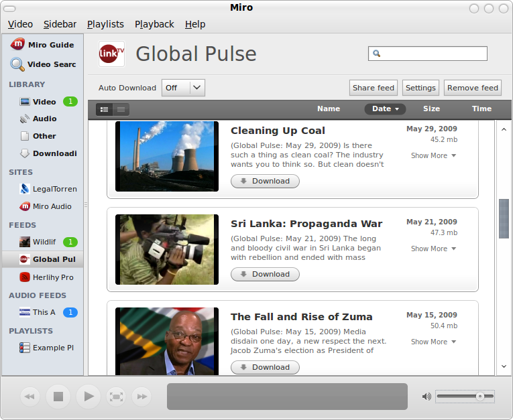The image size is (513, 420).
Task: Download The Fall and Rise of Zuma
Action: pos(265,367)
